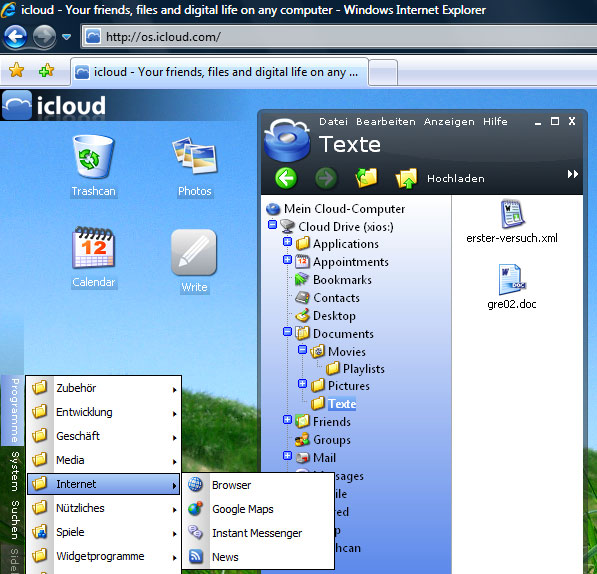Expand the Mail node
597x574 pixels.
click(287, 456)
